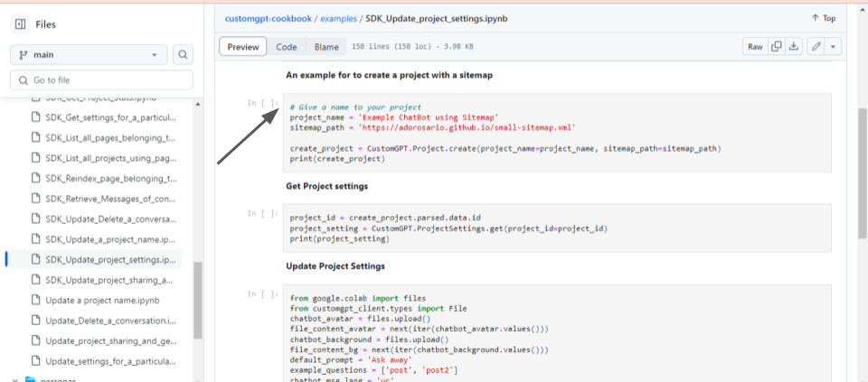
Task: Click file icon beside SDK_Update_project_settings.ip...
Action: point(36,259)
